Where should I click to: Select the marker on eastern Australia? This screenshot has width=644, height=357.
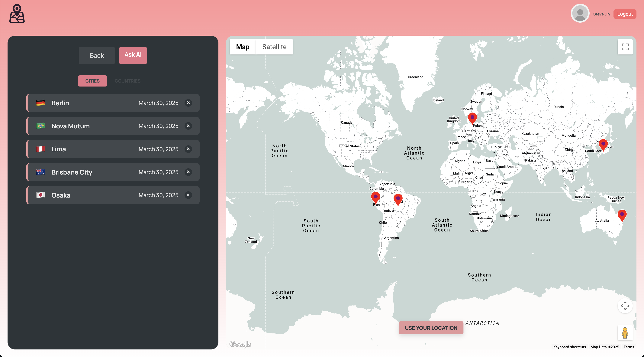click(x=622, y=215)
